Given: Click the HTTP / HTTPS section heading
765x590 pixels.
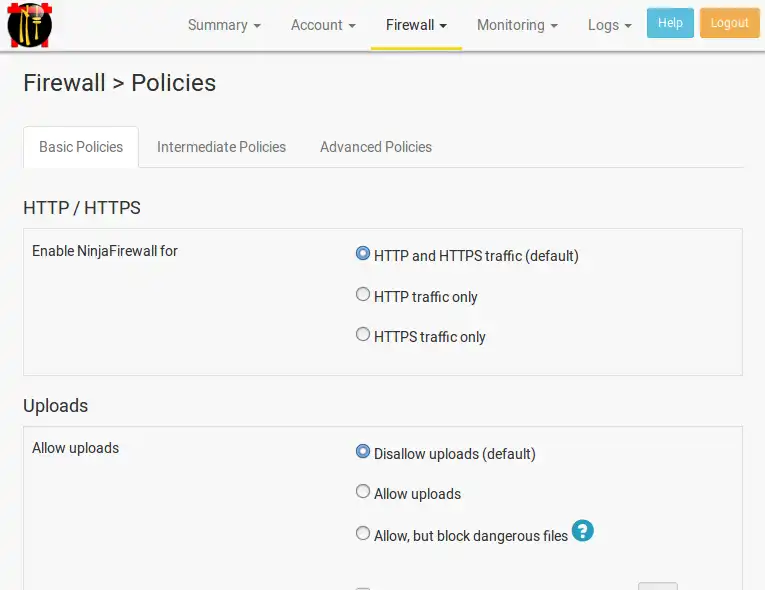Looking at the screenshot, I should 81,208.
